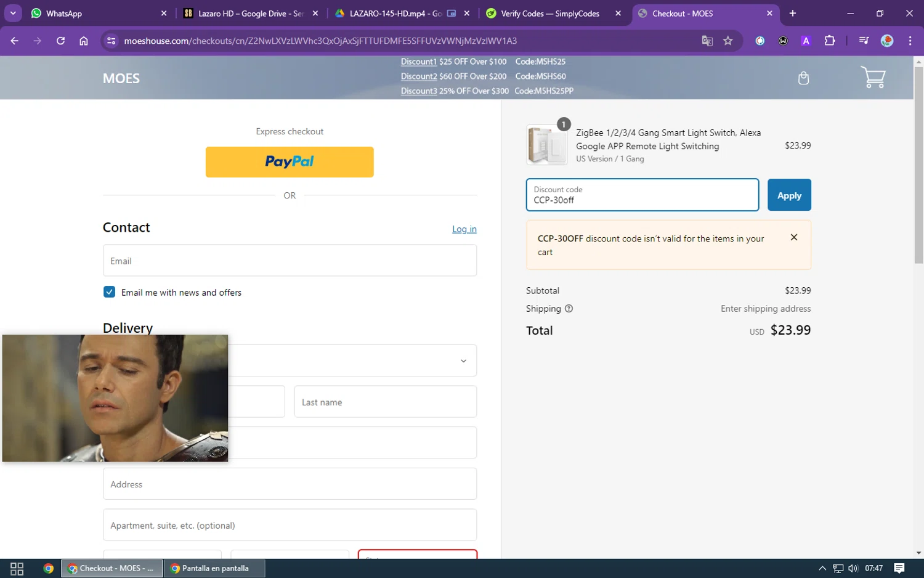
Task: Open the Chrome three-dot menu
Action: 910,41
